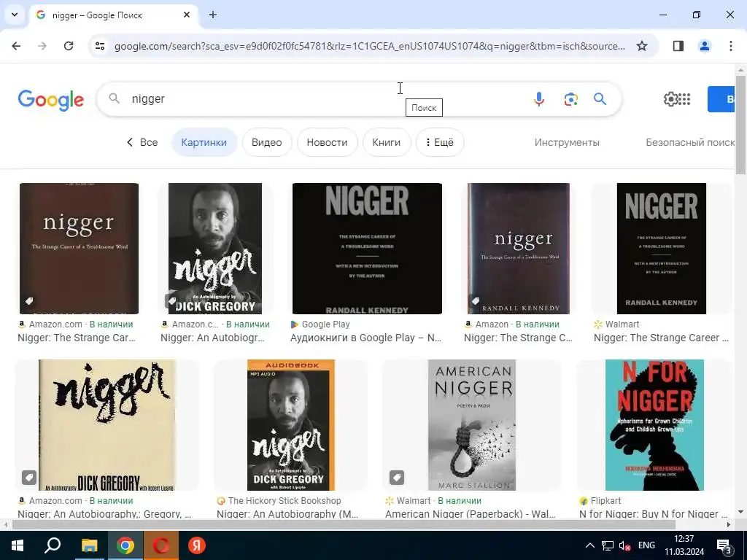
Task: Open File Explorer from taskbar
Action: (x=89, y=545)
